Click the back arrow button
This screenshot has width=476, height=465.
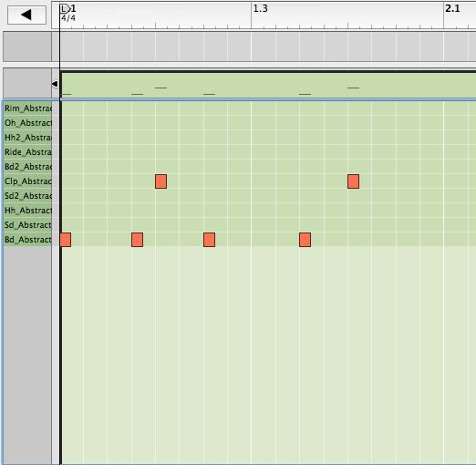tap(26, 15)
